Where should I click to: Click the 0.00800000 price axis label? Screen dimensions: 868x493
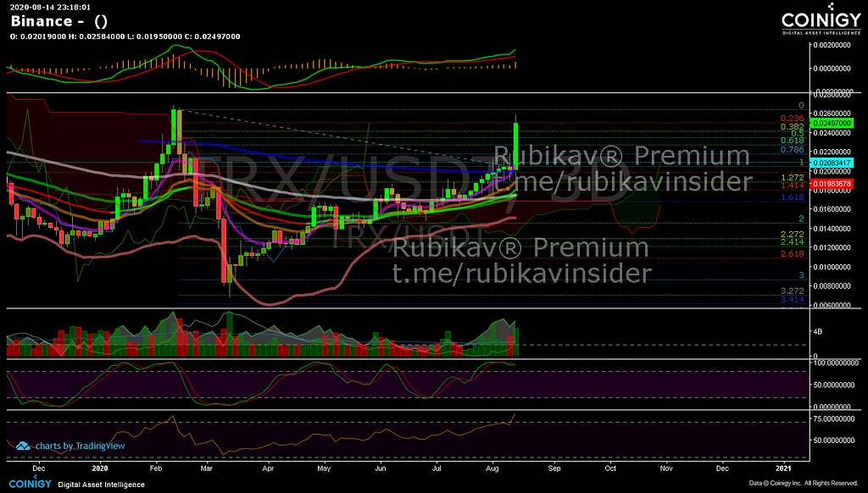pyautogui.click(x=832, y=286)
